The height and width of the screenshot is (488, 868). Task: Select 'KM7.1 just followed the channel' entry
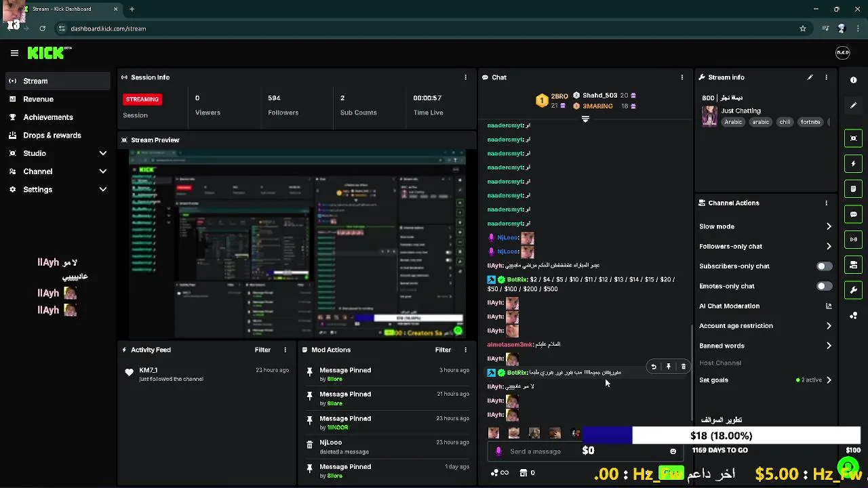click(x=207, y=374)
